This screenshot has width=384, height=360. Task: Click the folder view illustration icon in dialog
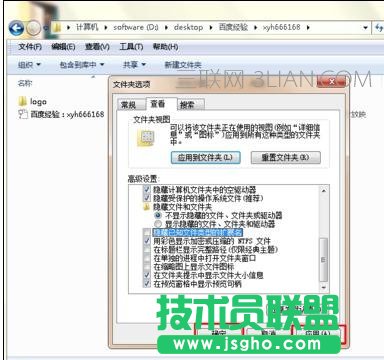146,138
